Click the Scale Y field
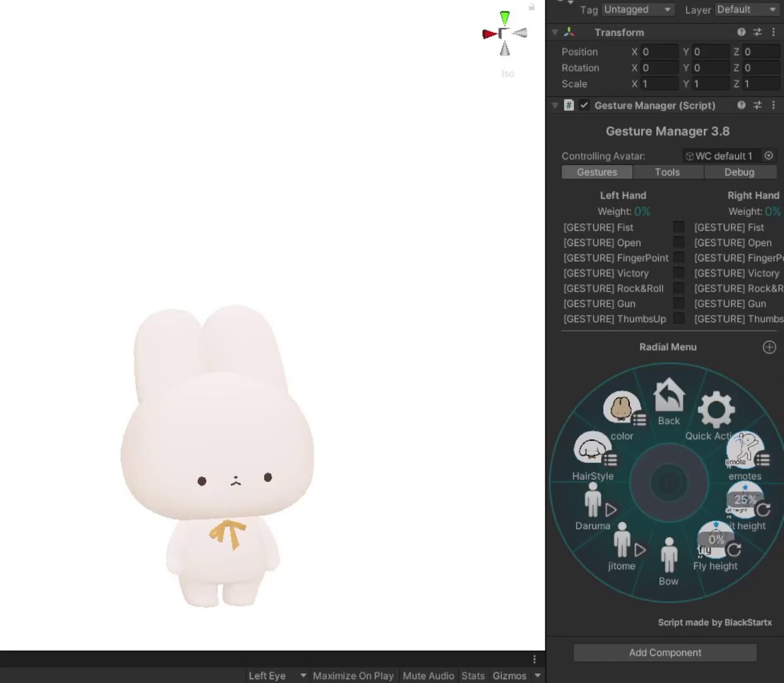Image resolution: width=784 pixels, height=683 pixels. [711, 83]
